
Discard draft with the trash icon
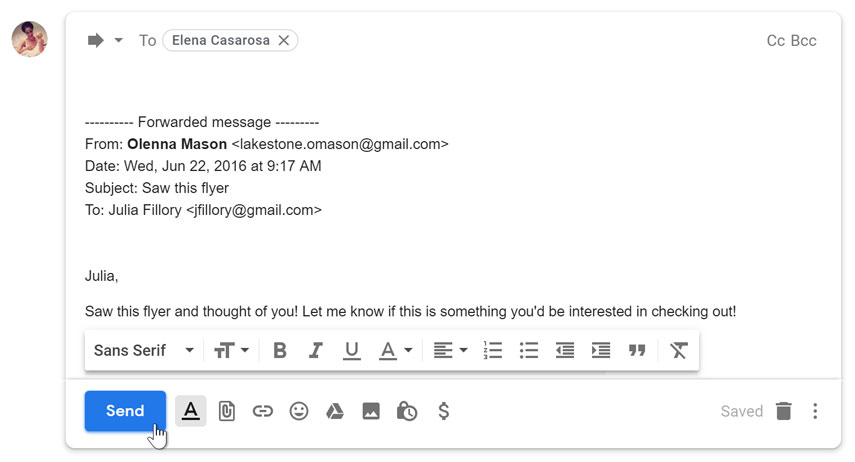(x=784, y=411)
